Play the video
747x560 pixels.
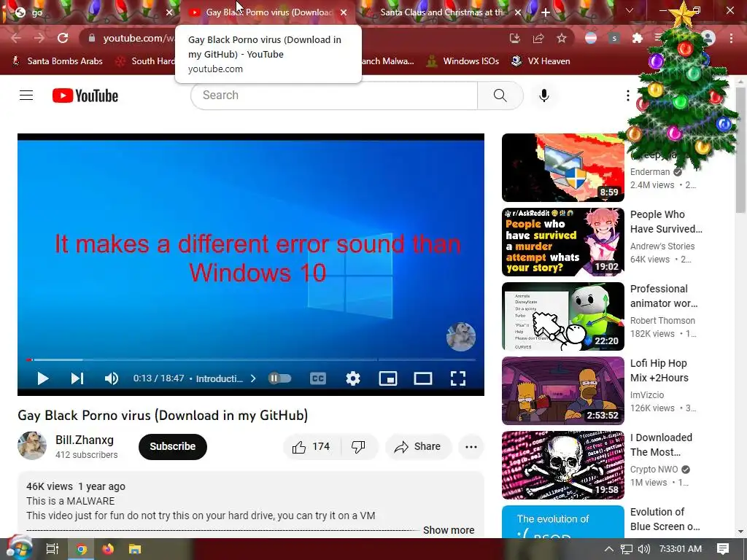coord(43,378)
